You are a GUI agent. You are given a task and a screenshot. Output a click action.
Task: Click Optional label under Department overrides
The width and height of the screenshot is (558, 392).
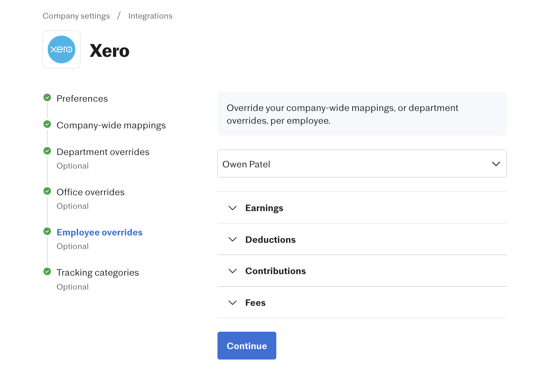73,166
